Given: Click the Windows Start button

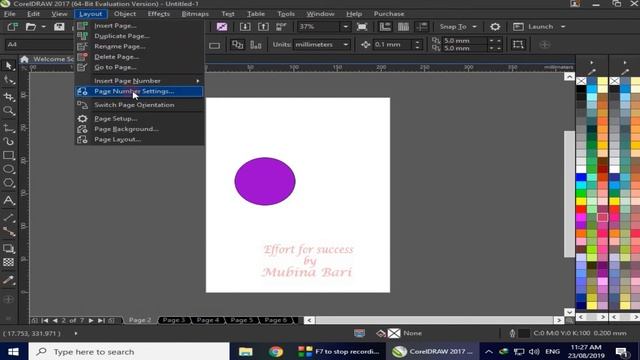Looking at the screenshot, I should 13,351.
